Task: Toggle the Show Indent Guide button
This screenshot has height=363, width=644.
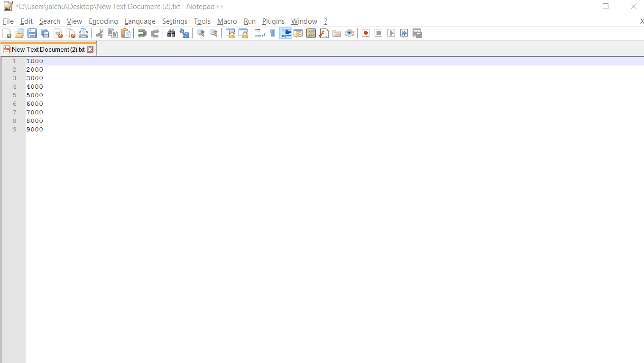Action: pyautogui.click(x=285, y=33)
